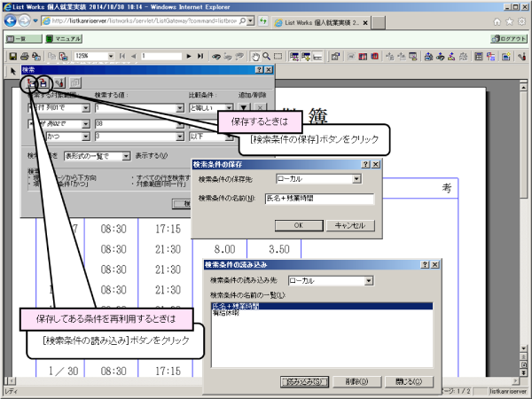532x399 pixels.
Task: Click the ログアウト button
Action: point(509,39)
